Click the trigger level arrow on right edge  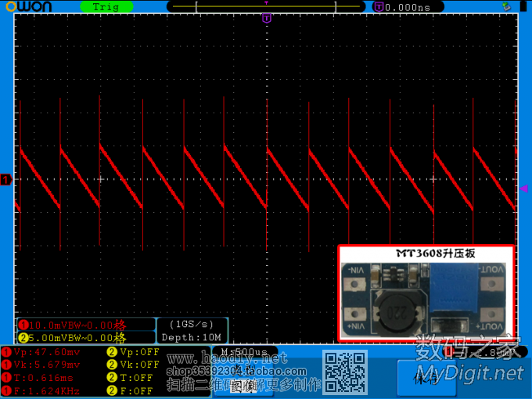coord(523,189)
